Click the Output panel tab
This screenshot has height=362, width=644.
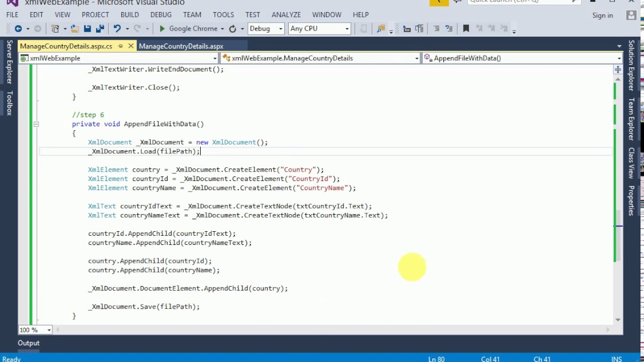click(x=29, y=343)
